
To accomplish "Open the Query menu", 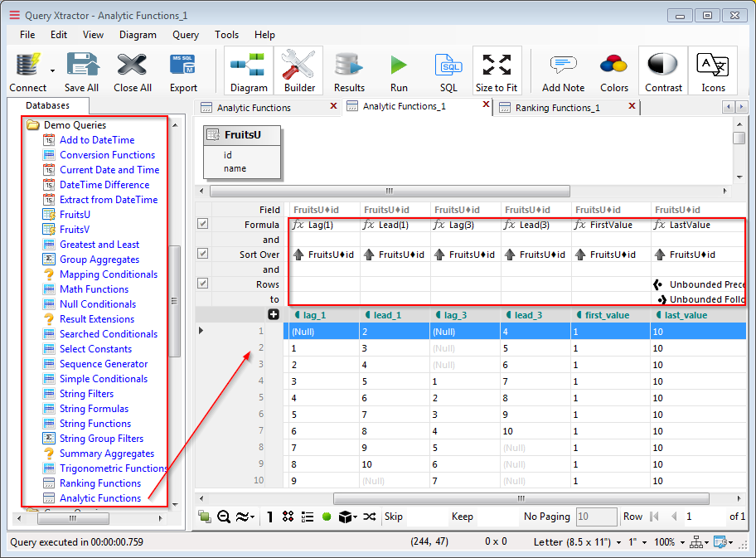I will (185, 35).
